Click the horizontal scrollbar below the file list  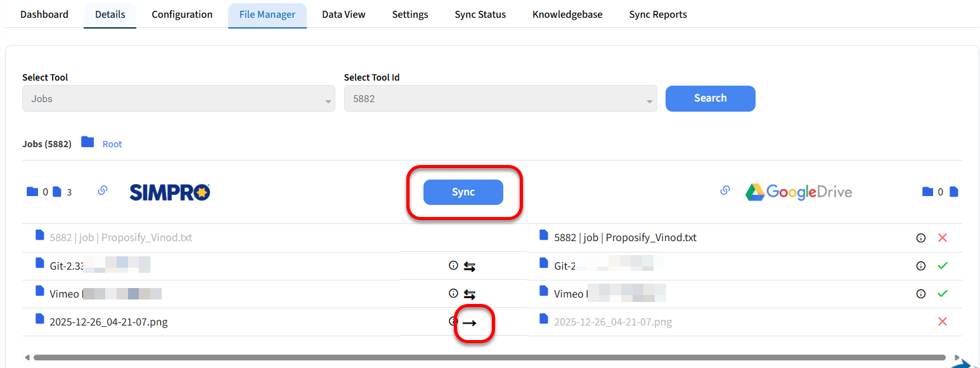488,358
